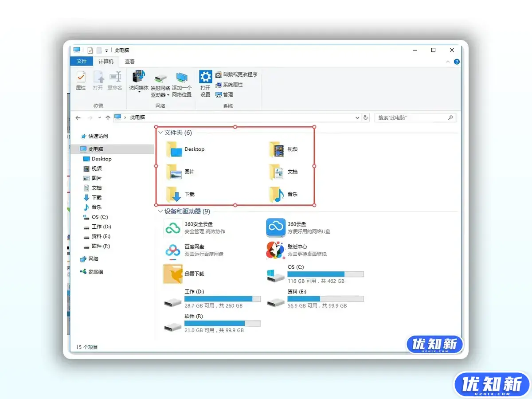Double-icon click 壁纸中心 to change wallpaper
The image size is (532, 399).
click(x=275, y=250)
